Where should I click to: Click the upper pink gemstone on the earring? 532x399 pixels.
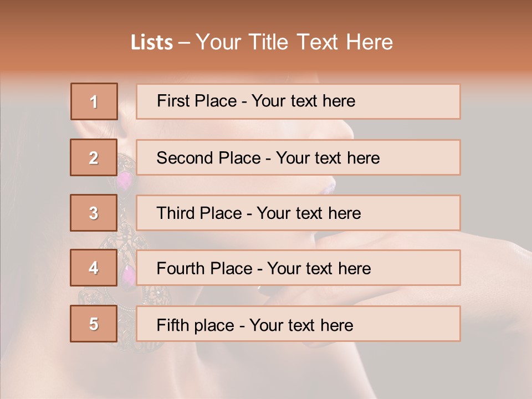[125, 180]
